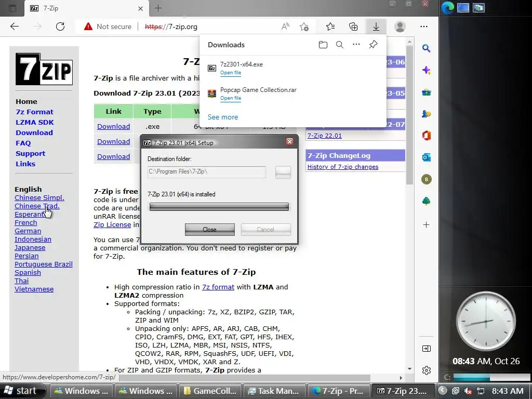Viewport: 532px width, 399px height.
Task: Open a new tab with plus button
Action: (x=158, y=8)
